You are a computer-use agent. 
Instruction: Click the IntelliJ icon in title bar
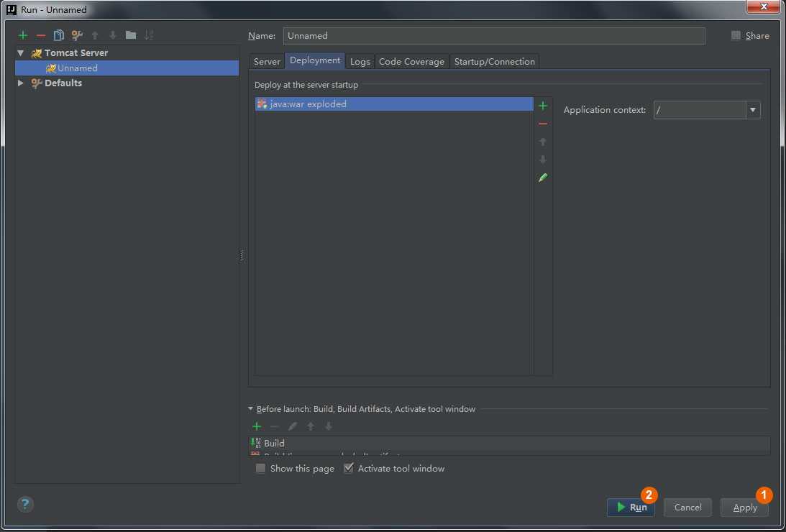(x=11, y=9)
